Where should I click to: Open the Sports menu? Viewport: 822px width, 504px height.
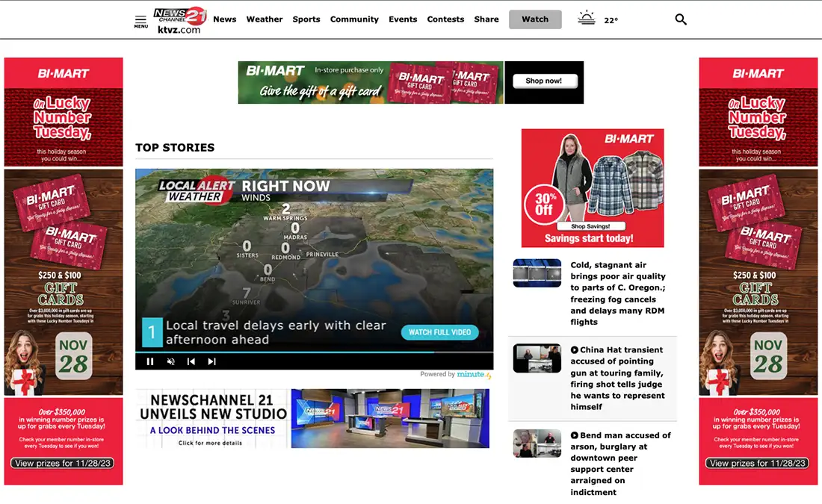tap(306, 19)
